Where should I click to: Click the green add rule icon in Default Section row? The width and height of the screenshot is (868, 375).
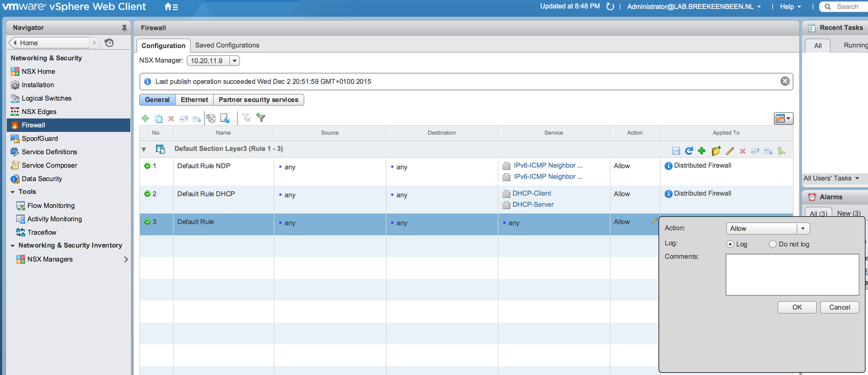tap(702, 151)
